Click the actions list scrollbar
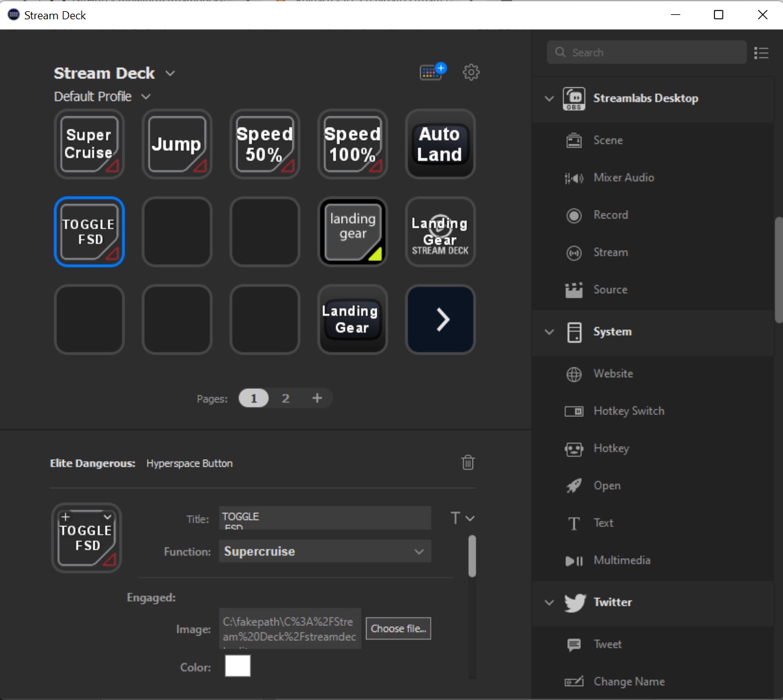Screen dimensions: 783x700 click(778, 270)
